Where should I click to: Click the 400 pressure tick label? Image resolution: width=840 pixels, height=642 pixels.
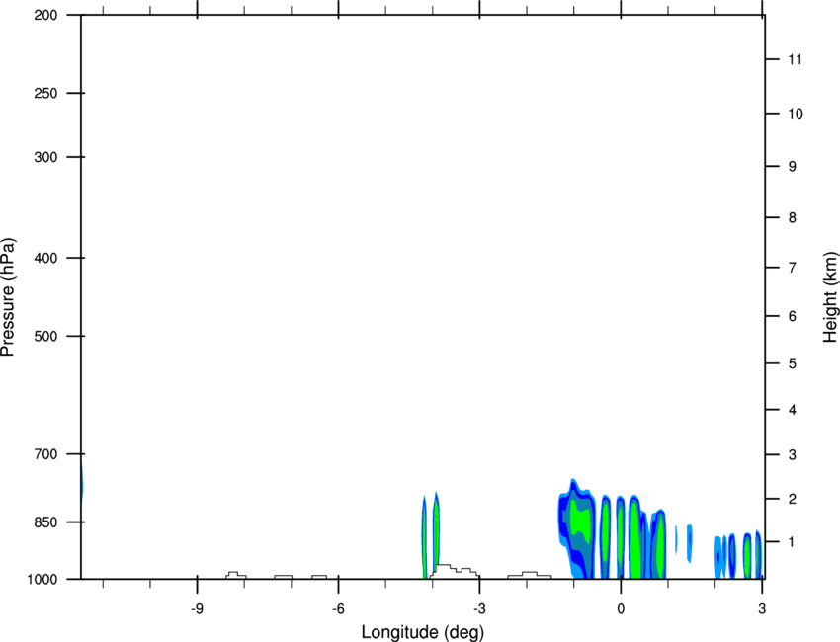[x=45, y=258]
